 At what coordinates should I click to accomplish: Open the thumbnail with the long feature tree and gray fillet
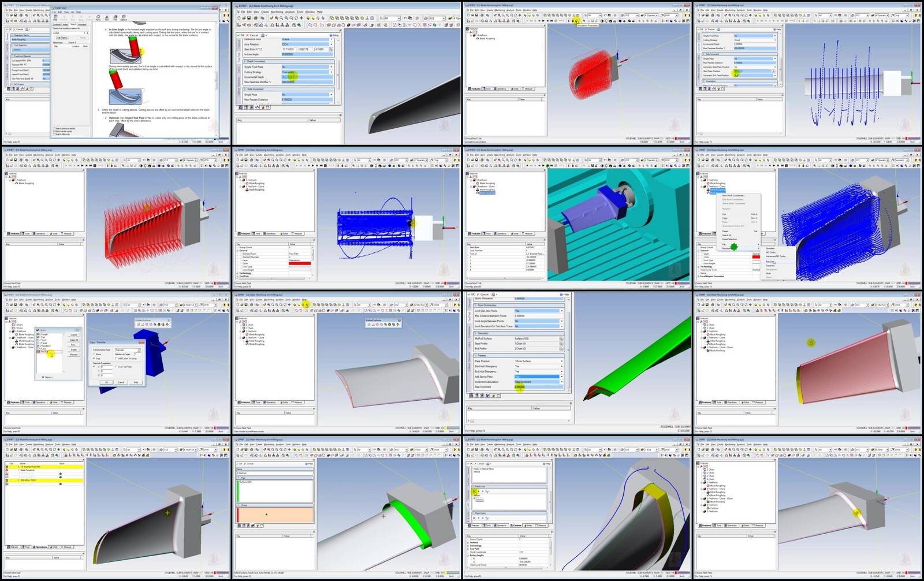coord(808,508)
